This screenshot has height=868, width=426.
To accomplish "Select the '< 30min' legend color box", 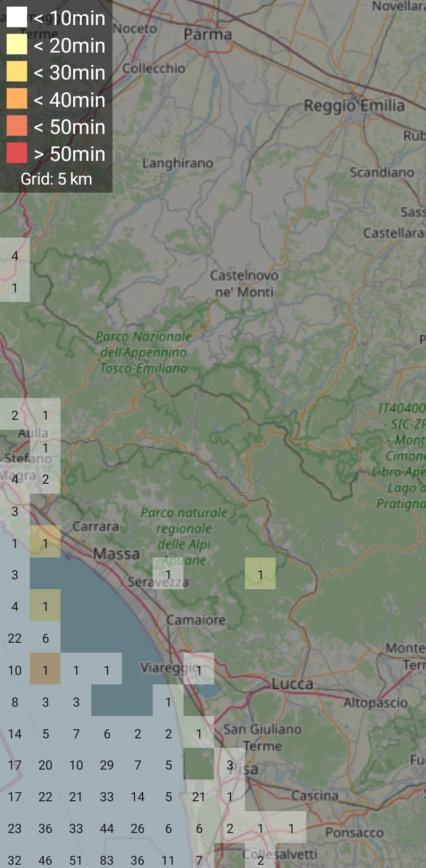I will click(x=17, y=72).
